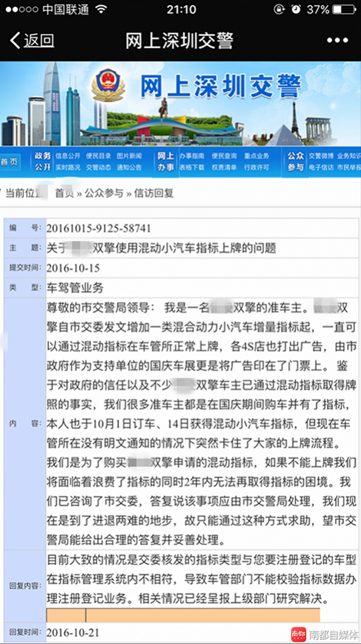This screenshot has width=361, height=644.
Task: Tap the orange bar beneath the reply
Action: point(183,615)
